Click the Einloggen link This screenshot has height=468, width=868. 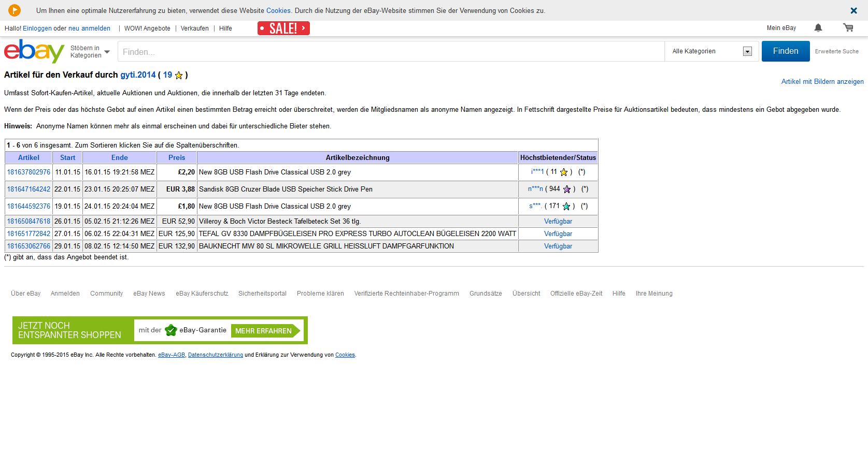click(x=37, y=28)
